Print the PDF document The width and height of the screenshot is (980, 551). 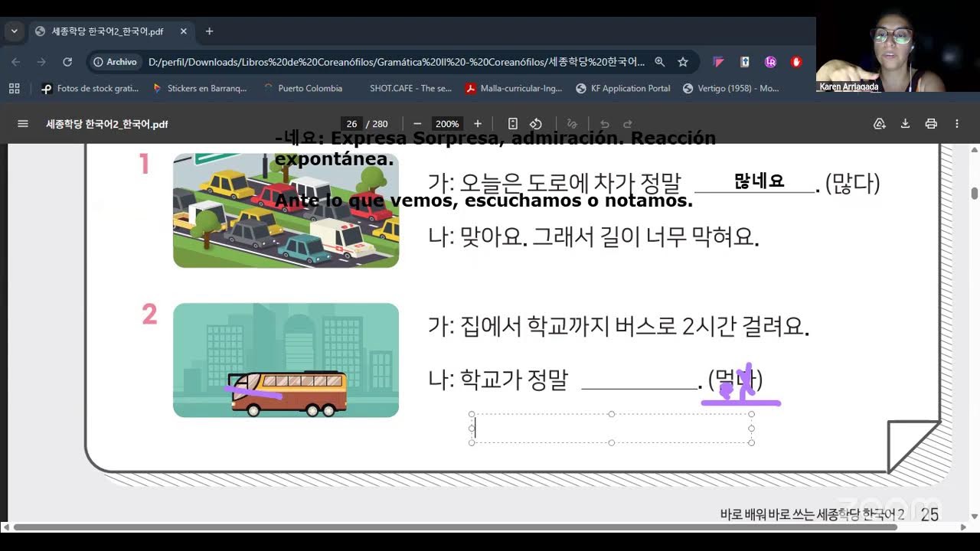[x=931, y=124]
